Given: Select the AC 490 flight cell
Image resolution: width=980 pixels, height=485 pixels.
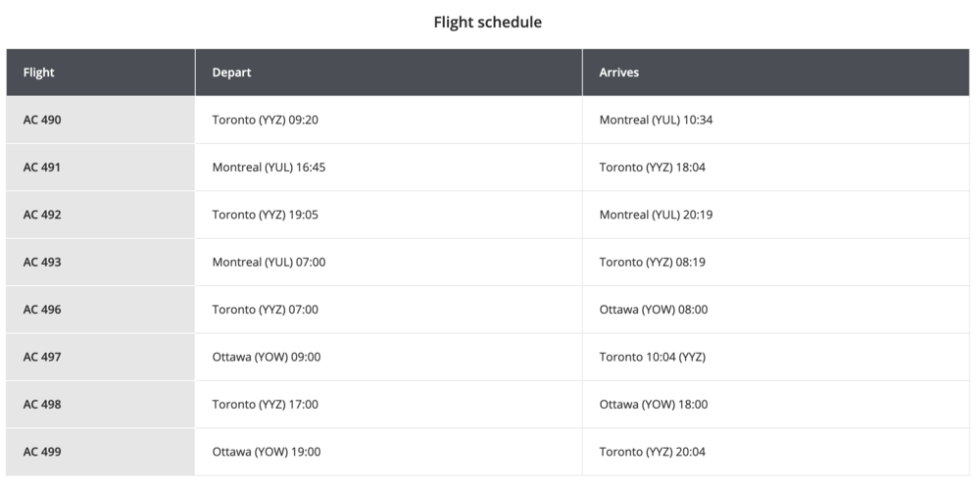Looking at the screenshot, I should [x=43, y=120].
